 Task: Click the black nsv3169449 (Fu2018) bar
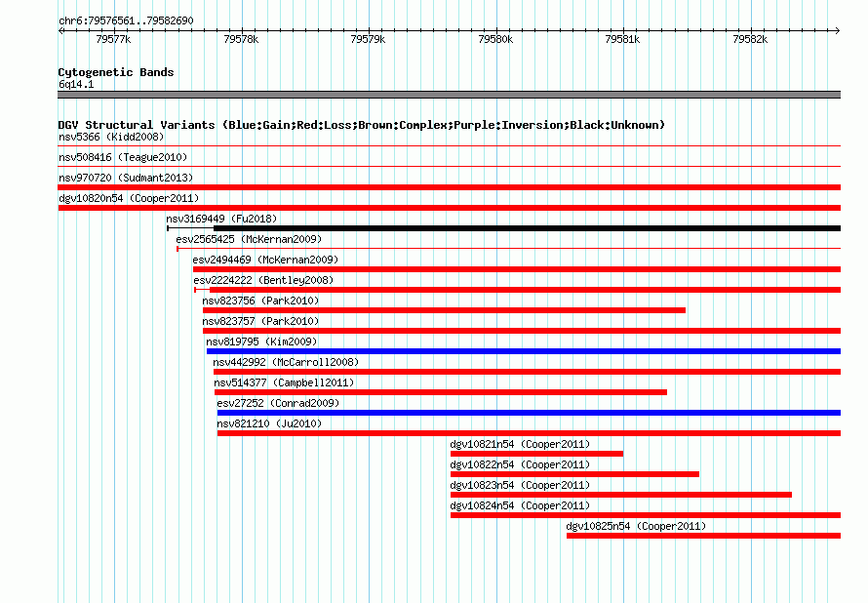click(504, 228)
